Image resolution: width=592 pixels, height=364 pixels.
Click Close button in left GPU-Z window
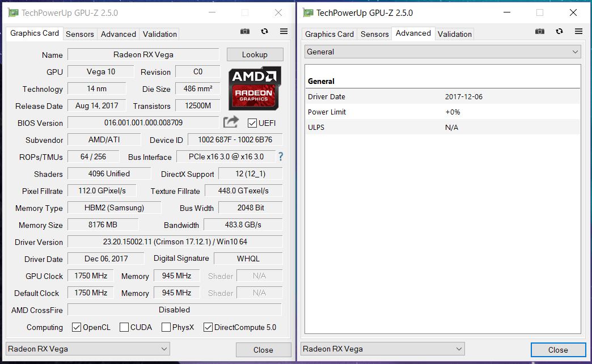(x=263, y=350)
